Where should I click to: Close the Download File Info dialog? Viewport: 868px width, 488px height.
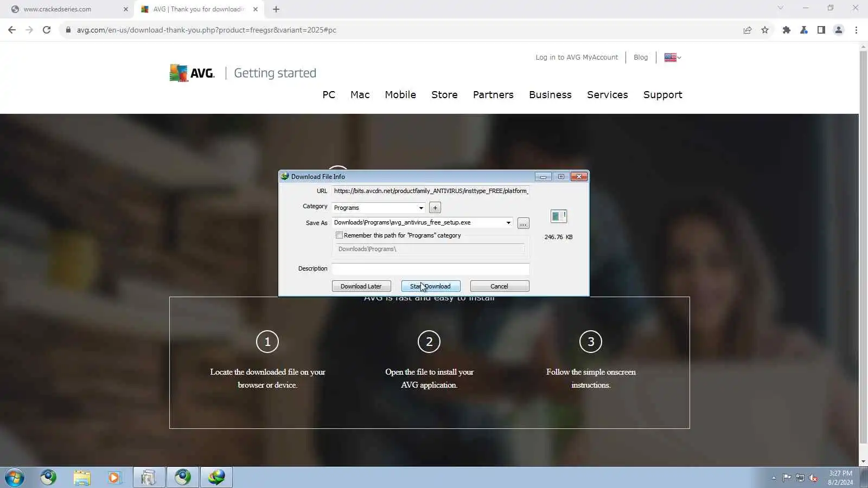click(x=579, y=177)
